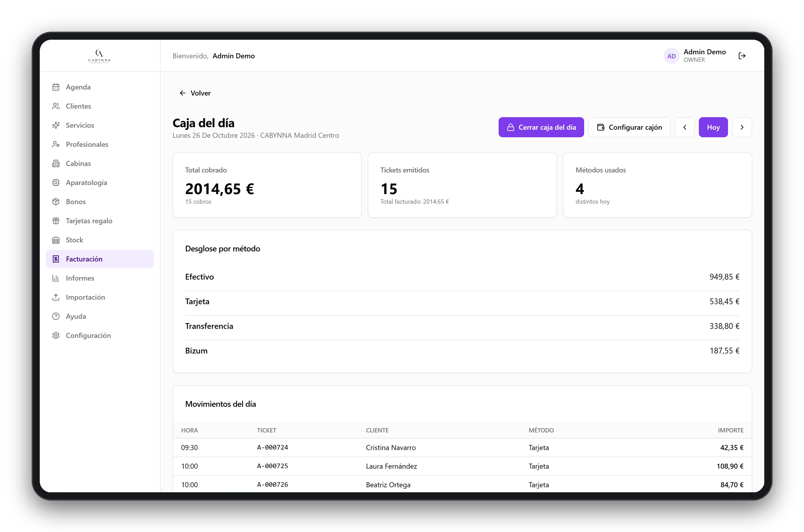The width and height of the screenshot is (804, 532).
Task: Select the Servicios sparkle icon
Action: coord(56,125)
